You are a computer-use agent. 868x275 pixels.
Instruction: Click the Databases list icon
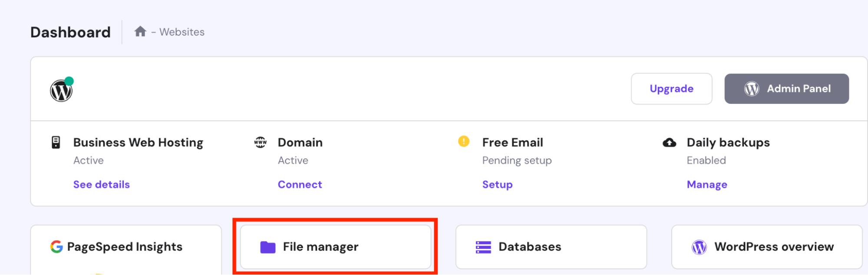pos(483,247)
